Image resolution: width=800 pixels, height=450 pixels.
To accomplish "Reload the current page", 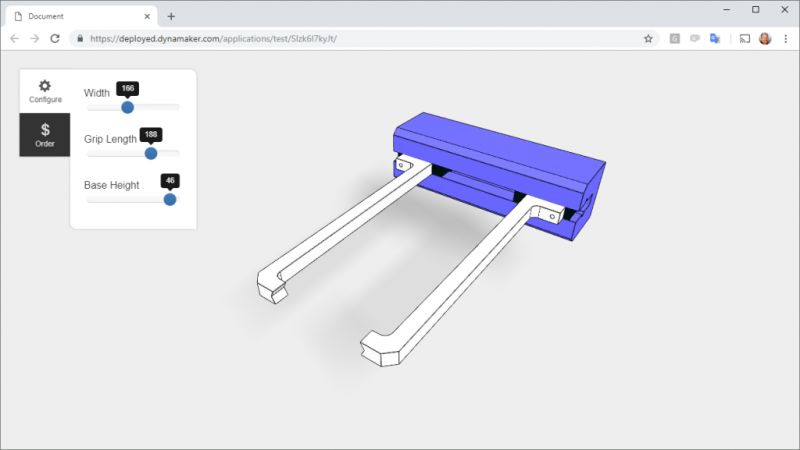I will (55, 39).
